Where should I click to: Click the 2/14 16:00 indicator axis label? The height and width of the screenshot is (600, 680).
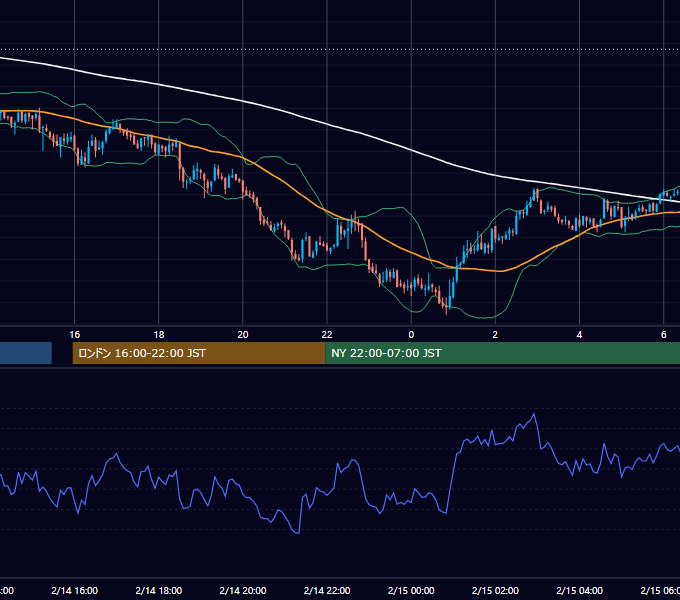[x=75, y=590]
